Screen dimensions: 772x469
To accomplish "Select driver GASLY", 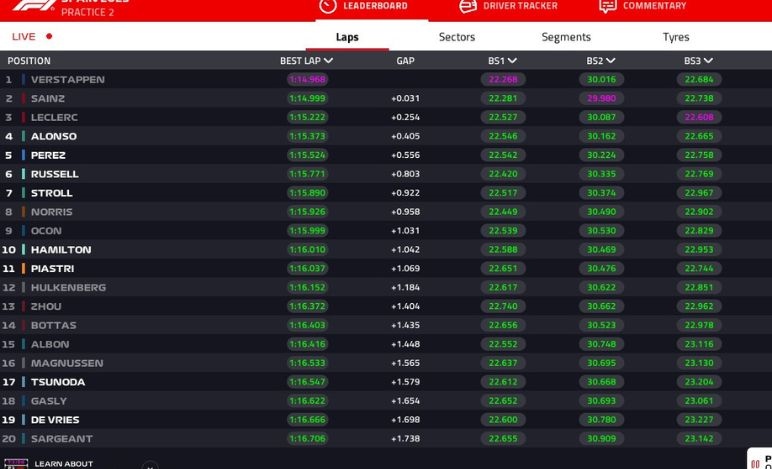I will [48, 401].
